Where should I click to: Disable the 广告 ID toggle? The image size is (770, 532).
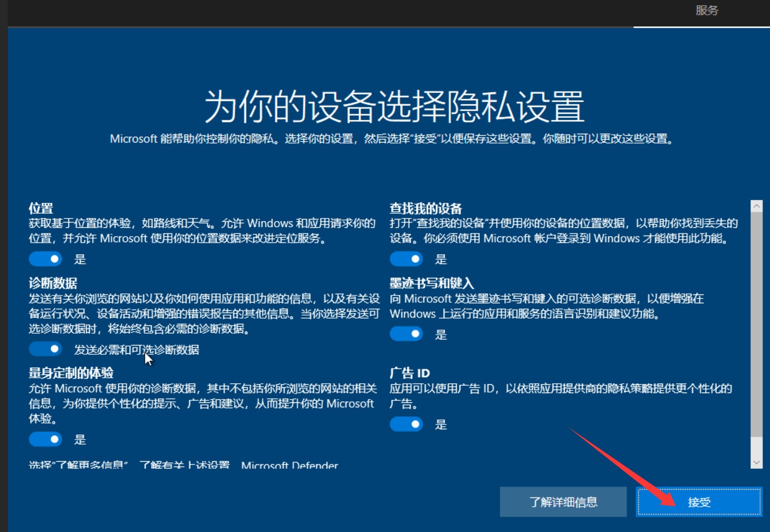pos(406,425)
